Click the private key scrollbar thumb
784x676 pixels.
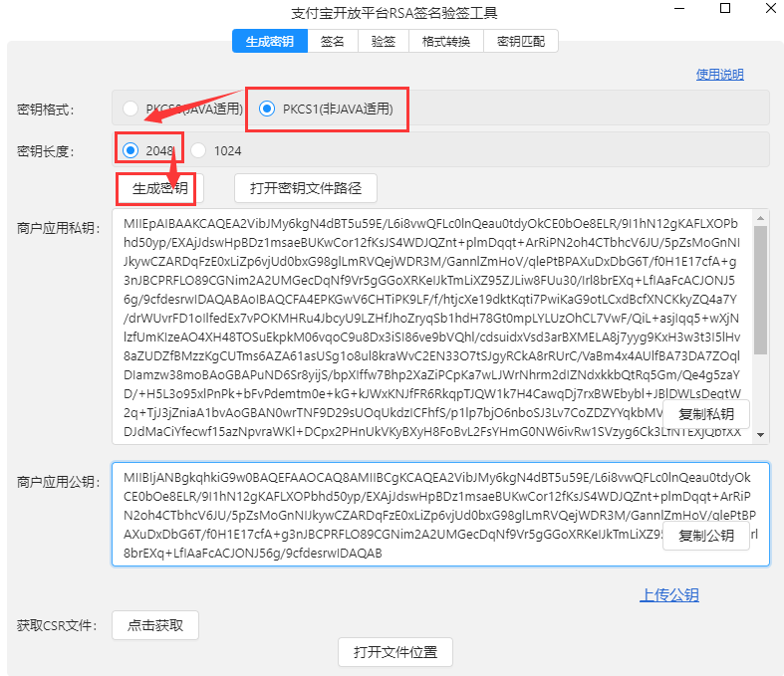pos(760,290)
